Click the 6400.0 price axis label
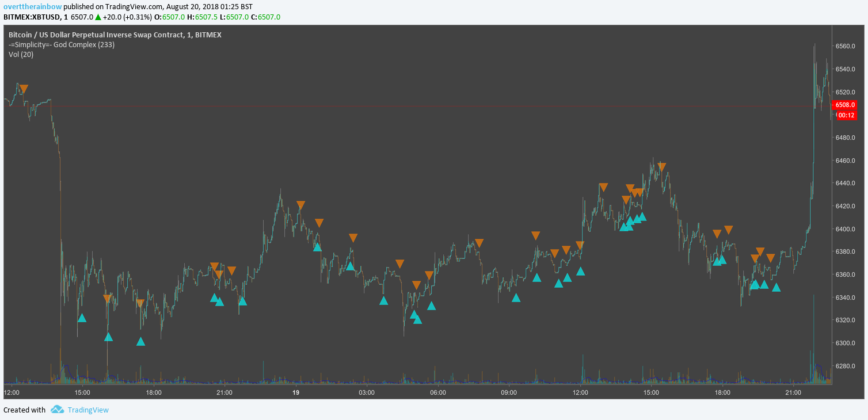Screen dimensions: 868x420 click(x=846, y=229)
